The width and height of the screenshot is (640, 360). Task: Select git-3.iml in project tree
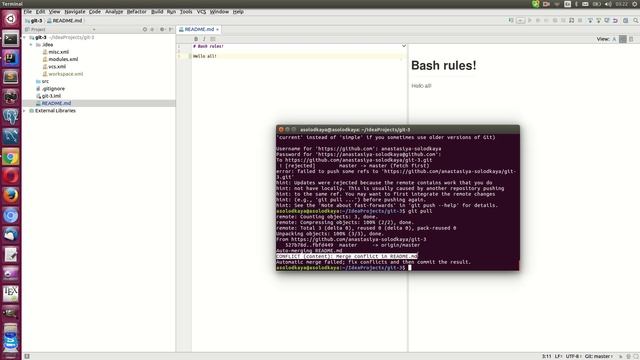point(48,96)
